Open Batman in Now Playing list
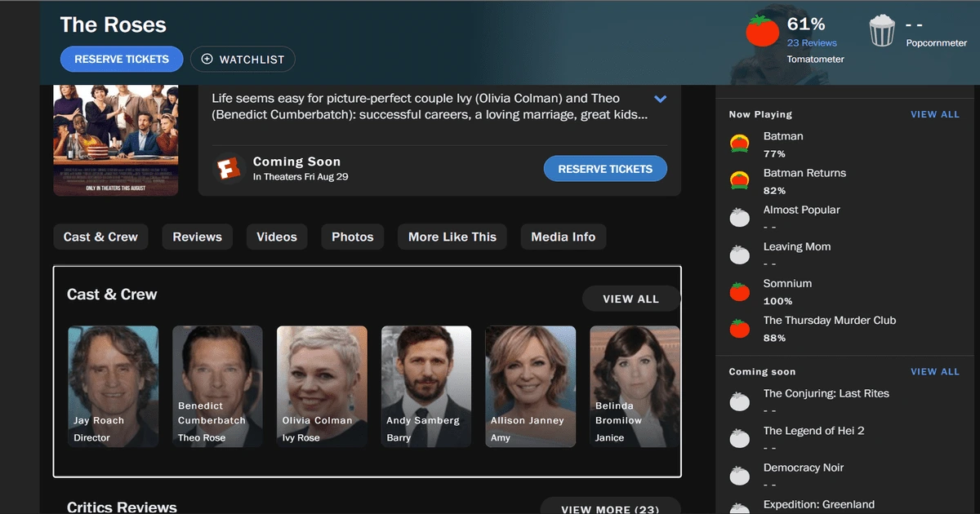 (x=783, y=136)
